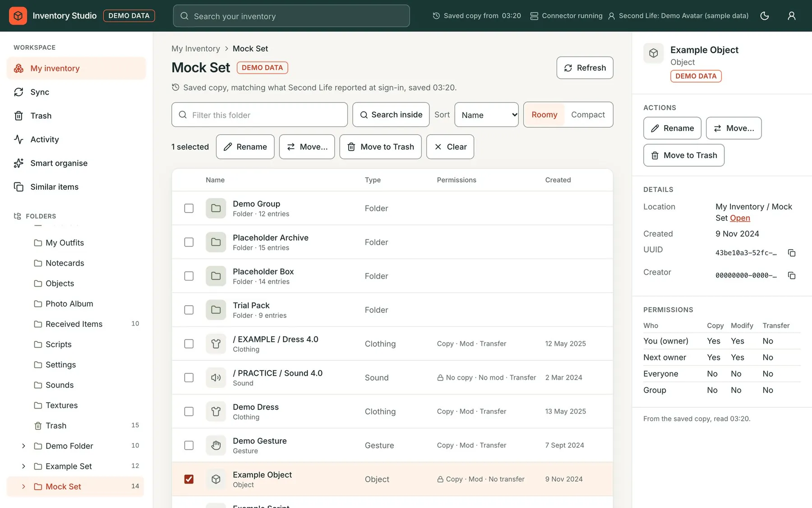Check the Placeholder Archive row checkbox
This screenshot has height=508, width=812.
(x=189, y=242)
